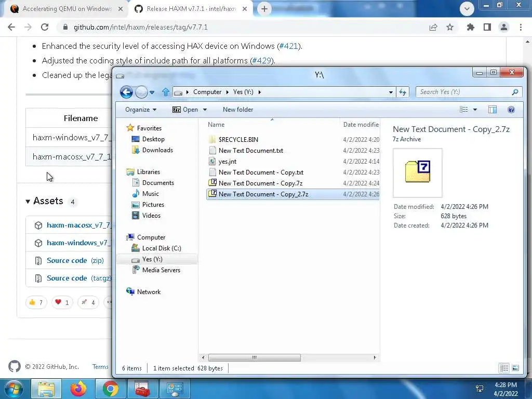Click Network in navigation pane
Viewport: 532px width, 399px height.
coord(149,292)
